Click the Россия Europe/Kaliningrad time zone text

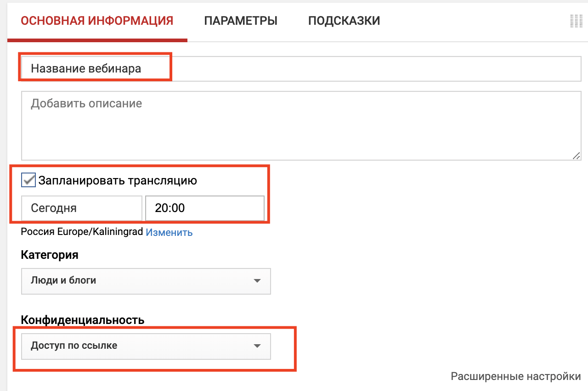pyautogui.click(x=82, y=232)
